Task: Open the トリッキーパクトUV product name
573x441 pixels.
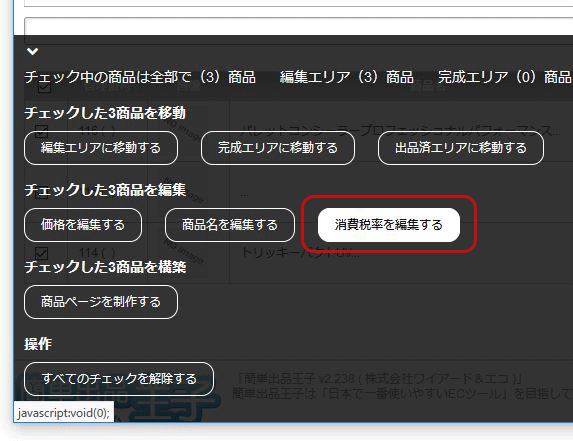Action: click(300, 253)
